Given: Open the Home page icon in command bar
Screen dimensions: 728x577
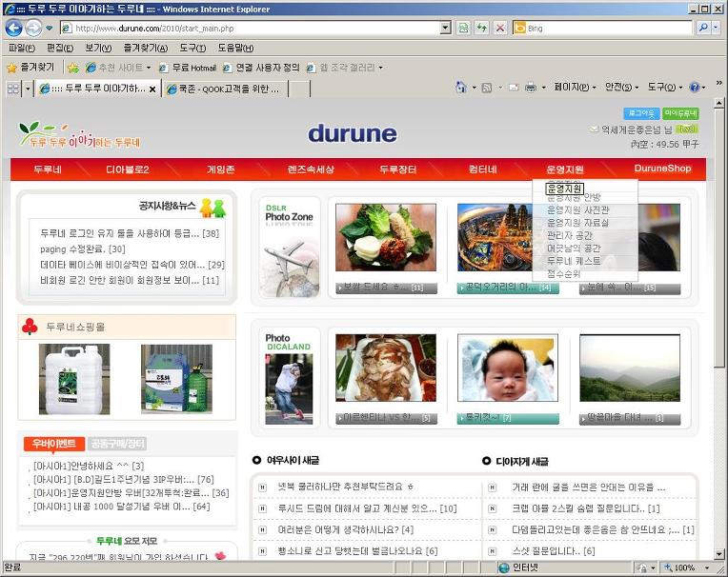Looking at the screenshot, I should point(461,87).
